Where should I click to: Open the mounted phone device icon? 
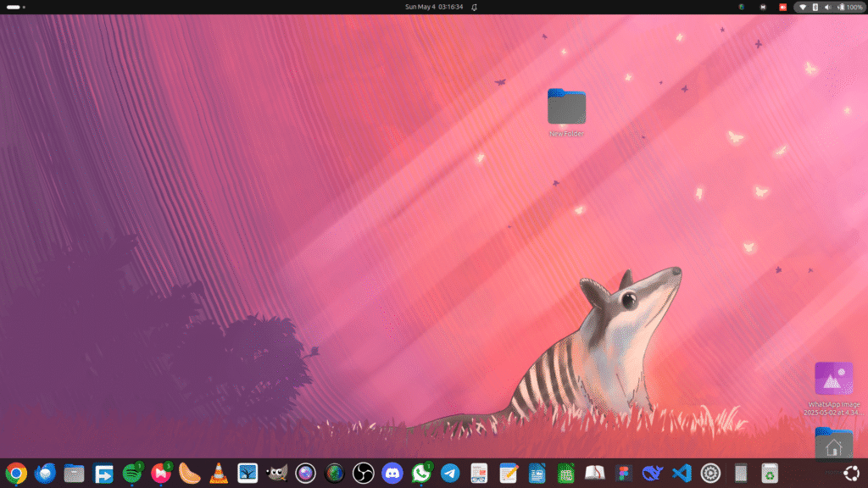(741, 474)
